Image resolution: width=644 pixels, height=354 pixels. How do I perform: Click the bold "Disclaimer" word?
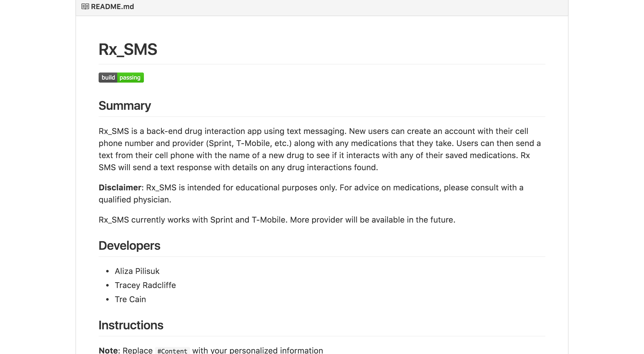coord(120,188)
